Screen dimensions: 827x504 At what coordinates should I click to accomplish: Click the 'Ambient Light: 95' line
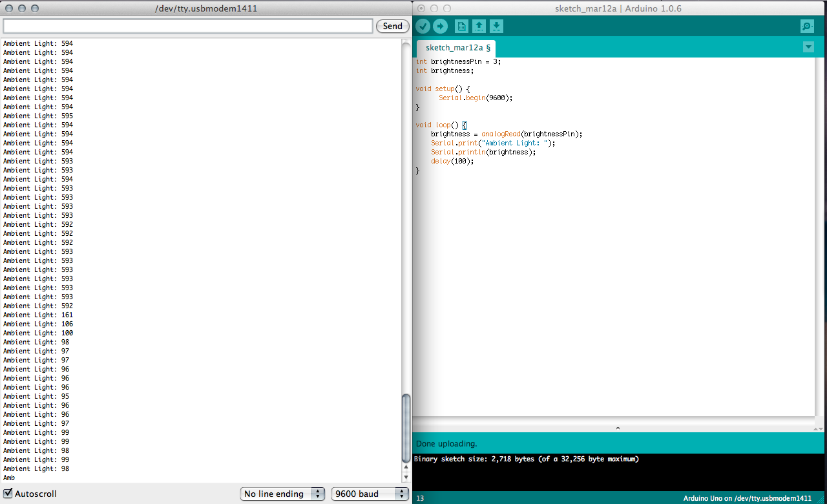(36, 396)
